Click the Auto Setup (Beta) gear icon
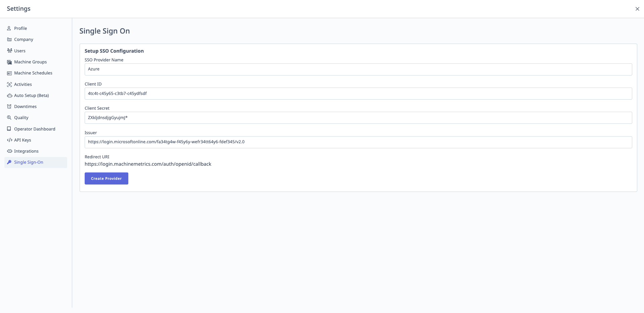644x313 pixels. point(9,95)
